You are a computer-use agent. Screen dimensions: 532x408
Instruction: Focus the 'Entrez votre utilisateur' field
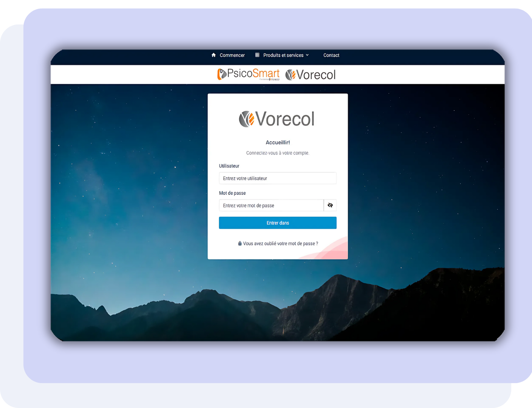277,178
